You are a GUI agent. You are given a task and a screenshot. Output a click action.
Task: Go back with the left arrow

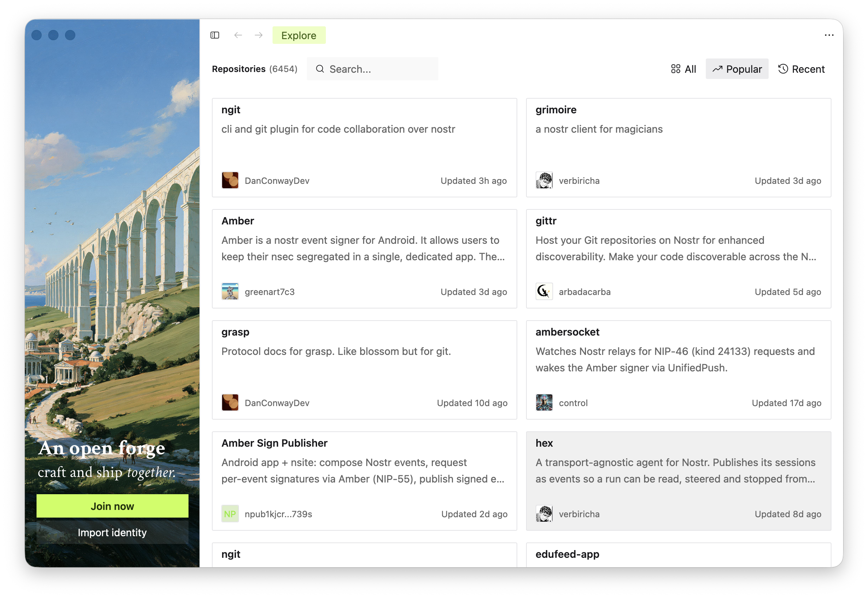point(238,35)
